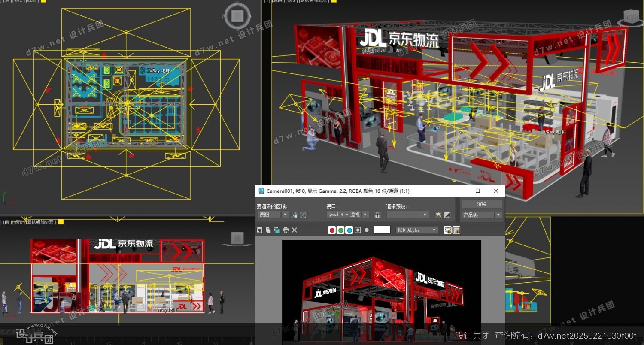Open the white color swatch in the render window
The width and height of the screenshot is (644, 345).
(382, 230)
